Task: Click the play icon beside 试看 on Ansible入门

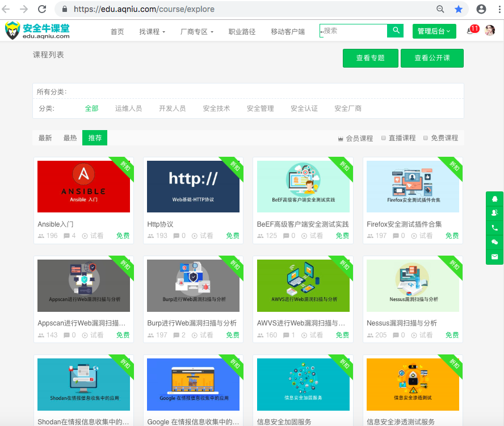Action: [x=85, y=236]
